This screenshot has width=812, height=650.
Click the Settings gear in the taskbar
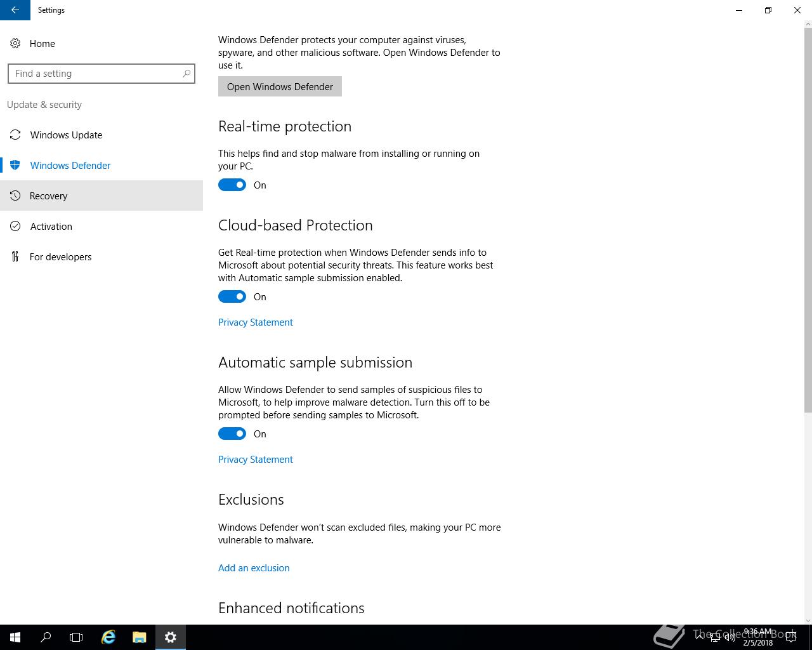(x=171, y=637)
